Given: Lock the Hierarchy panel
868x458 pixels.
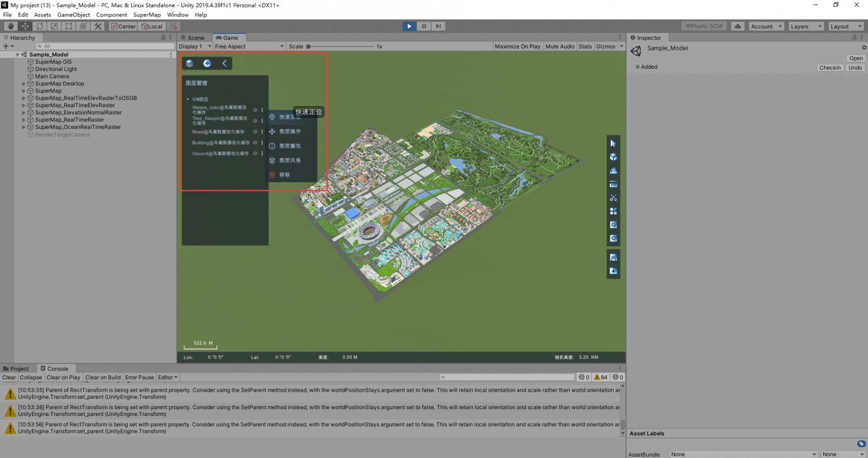Looking at the screenshot, I should tap(163, 37).
